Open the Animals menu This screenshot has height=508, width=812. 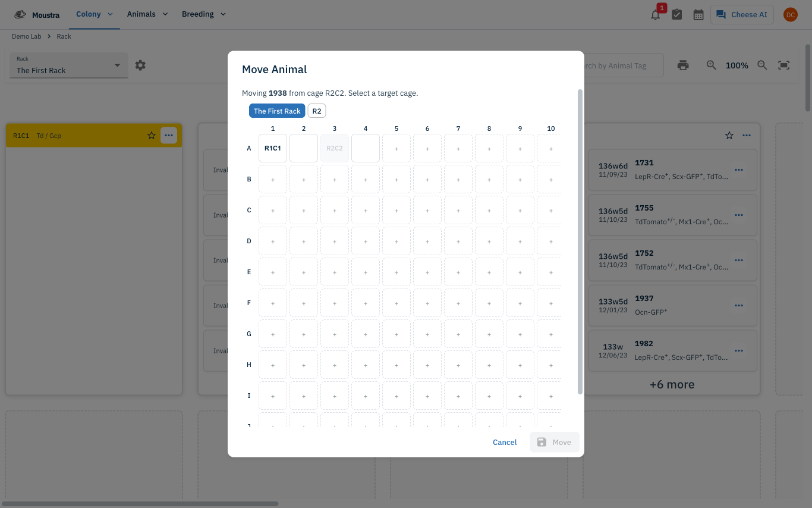[147, 14]
